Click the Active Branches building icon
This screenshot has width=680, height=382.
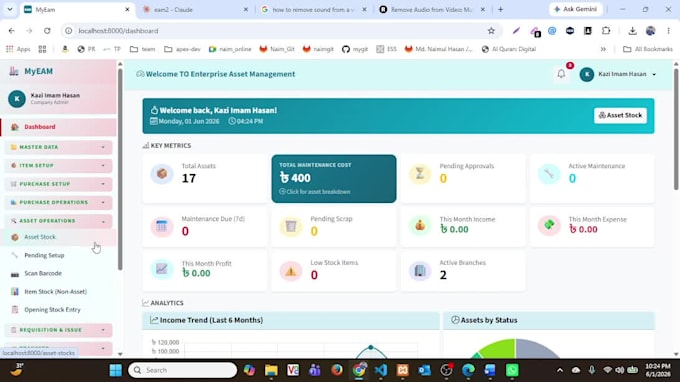coord(420,271)
